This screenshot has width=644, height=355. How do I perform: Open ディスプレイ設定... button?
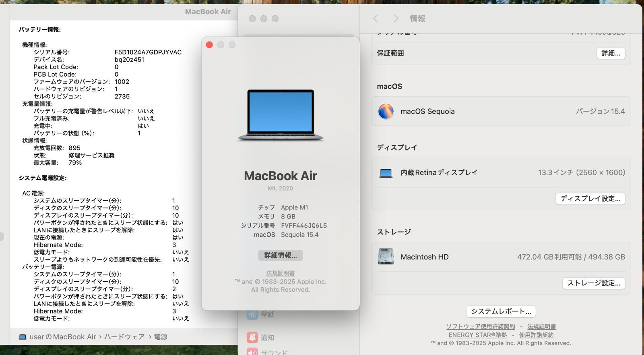tap(590, 199)
